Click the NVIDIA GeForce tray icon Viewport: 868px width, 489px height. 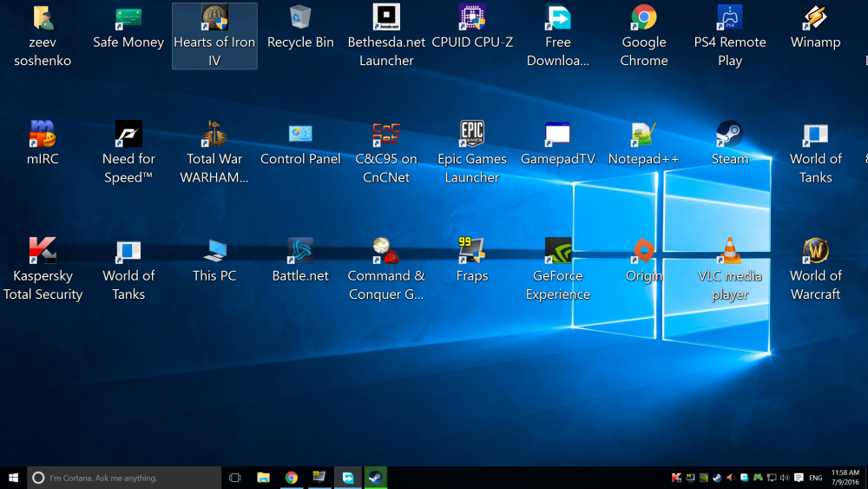(x=704, y=478)
